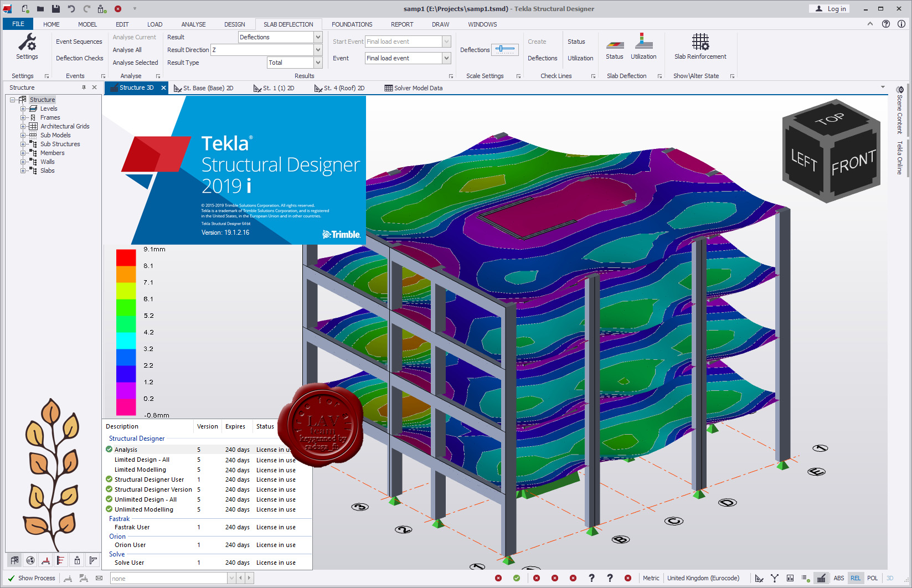Viewport: 912px width, 588px height.
Task: Collapse the Structure root node
Action: 12,100
